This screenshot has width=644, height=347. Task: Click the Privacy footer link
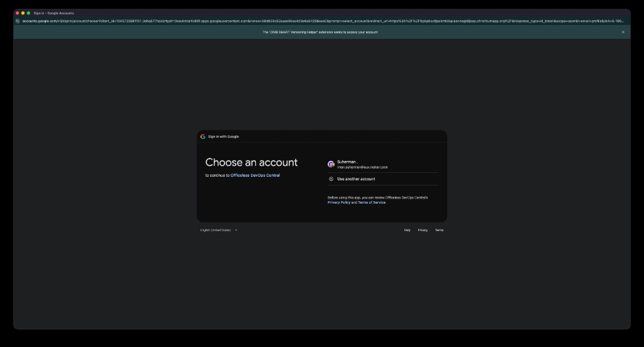tap(423, 230)
